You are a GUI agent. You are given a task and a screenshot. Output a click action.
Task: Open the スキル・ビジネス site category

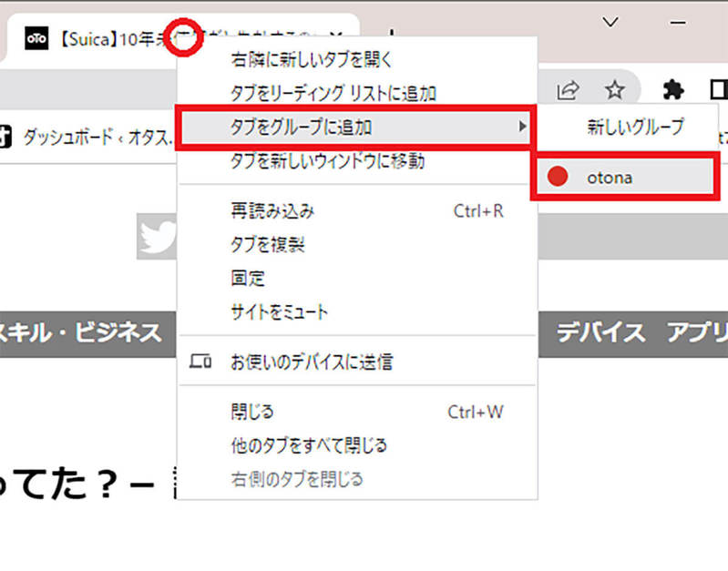81,333
